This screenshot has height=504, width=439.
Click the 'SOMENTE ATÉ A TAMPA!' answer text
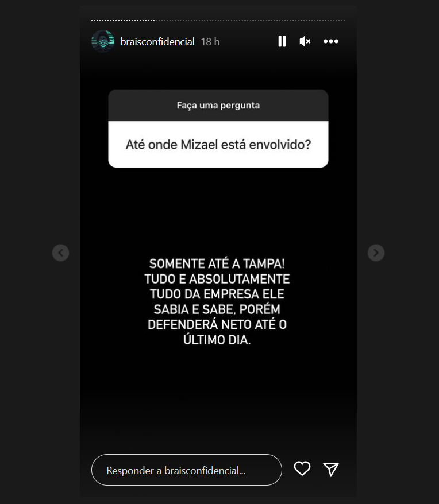coord(217,263)
